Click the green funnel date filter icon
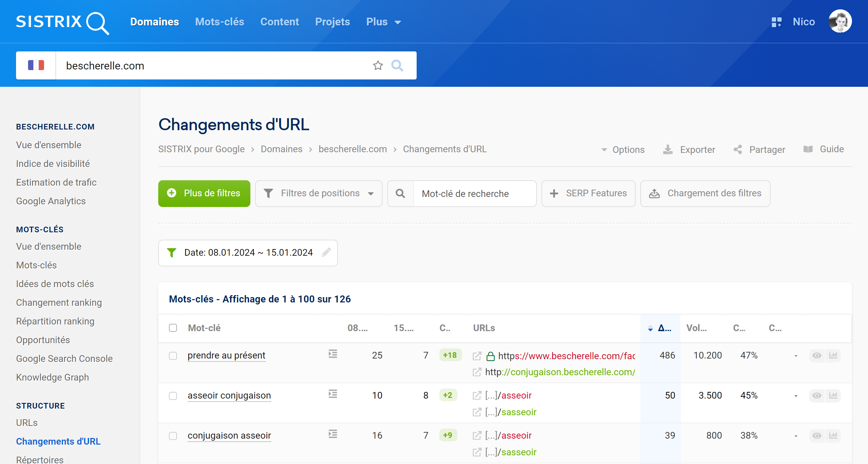868x464 pixels. click(x=172, y=252)
